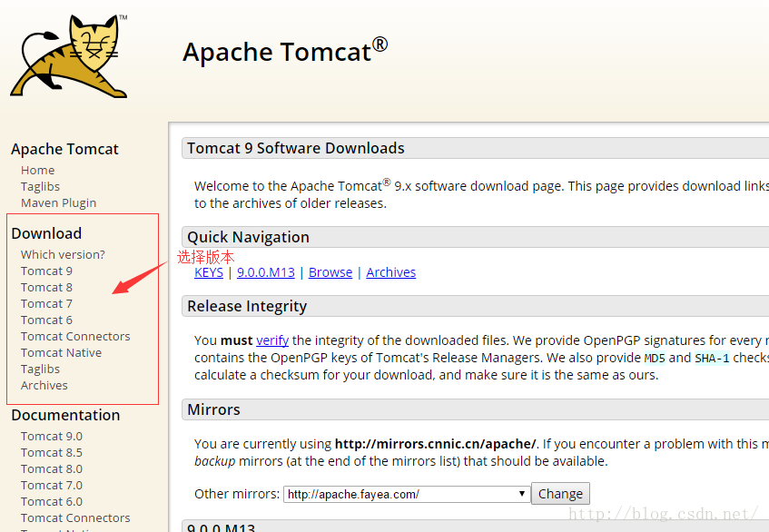Open Tomcat Connectors under Documentation
Viewport: 769px width, 532px height.
coord(75,517)
